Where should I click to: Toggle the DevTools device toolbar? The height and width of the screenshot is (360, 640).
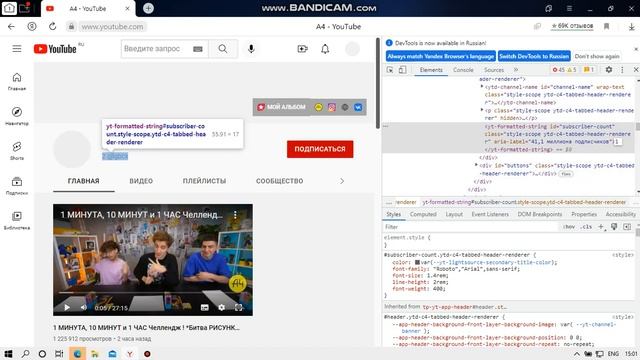(402, 70)
